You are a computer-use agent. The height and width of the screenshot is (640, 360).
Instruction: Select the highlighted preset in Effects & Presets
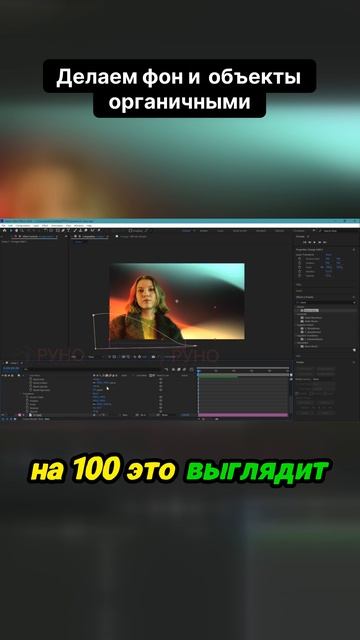310,311
